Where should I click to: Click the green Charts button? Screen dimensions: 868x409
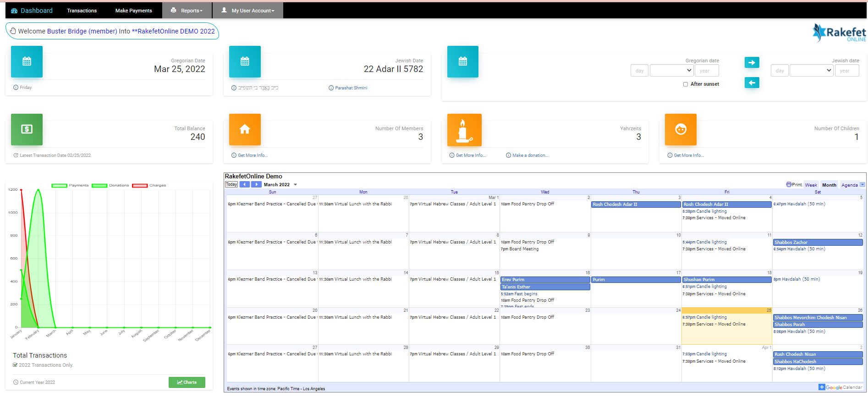click(187, 382)
